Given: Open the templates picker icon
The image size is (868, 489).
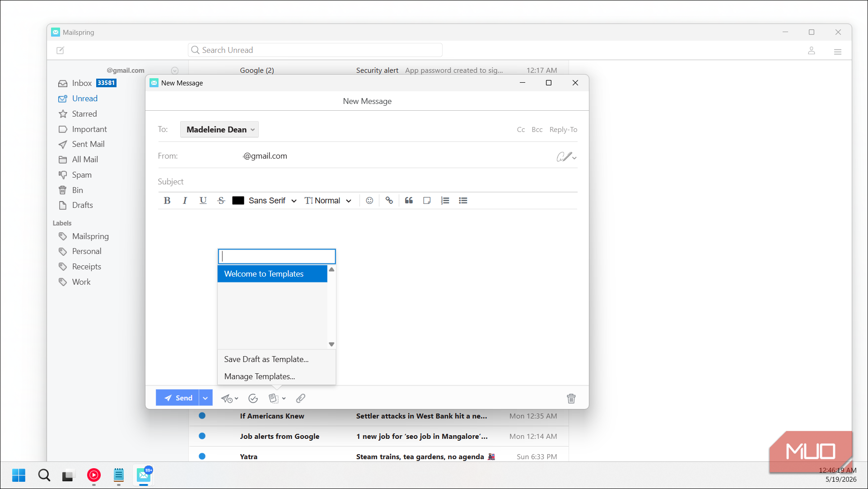Looking at the screenshot, I should click(277, 398).
